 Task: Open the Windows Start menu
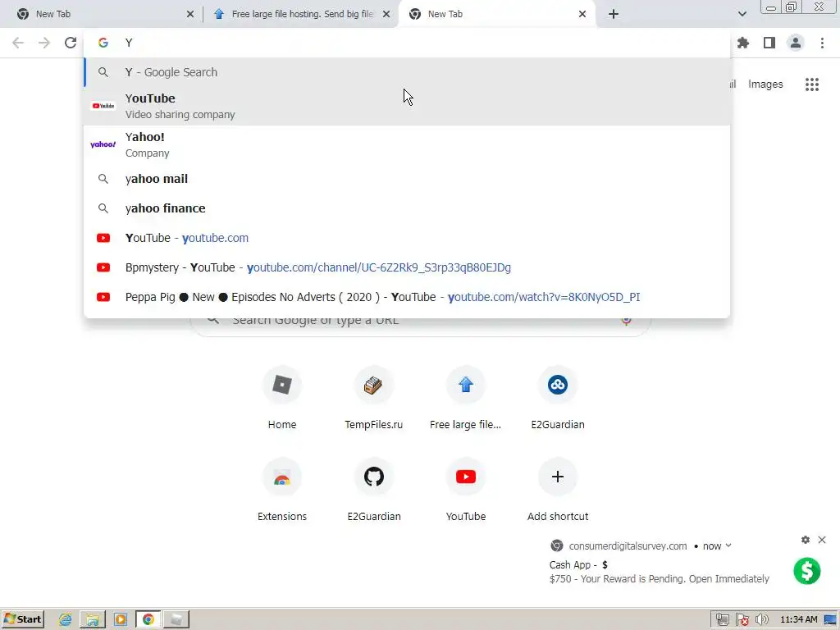pos(22,619)
